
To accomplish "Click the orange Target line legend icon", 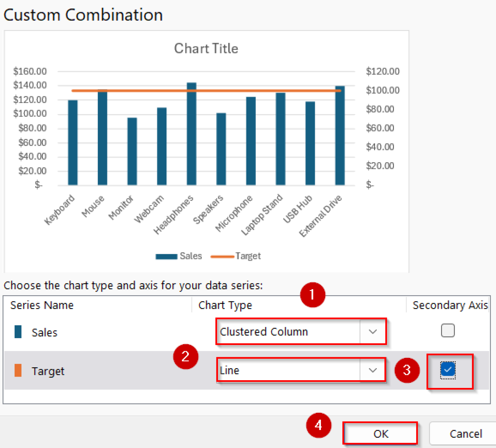I will click(223, 256).
